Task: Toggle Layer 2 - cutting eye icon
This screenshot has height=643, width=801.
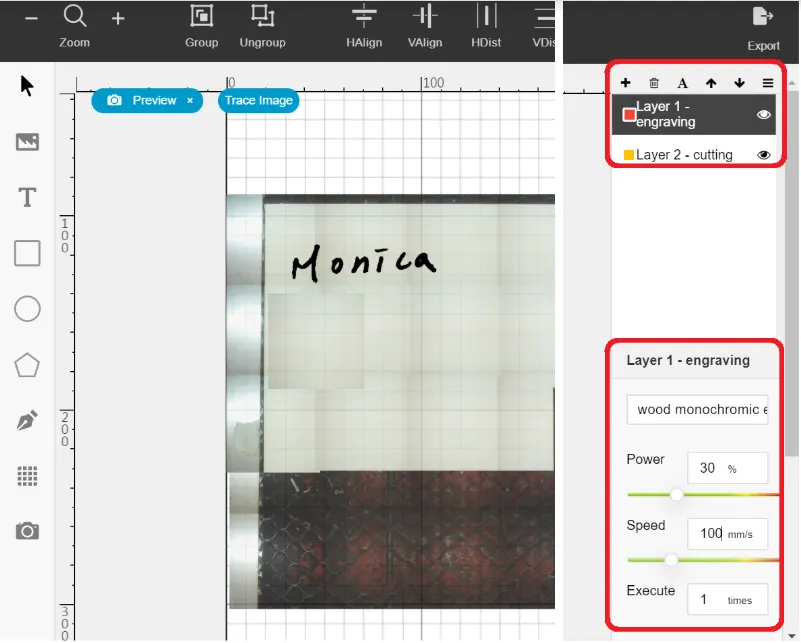Action: coord(763,155)
